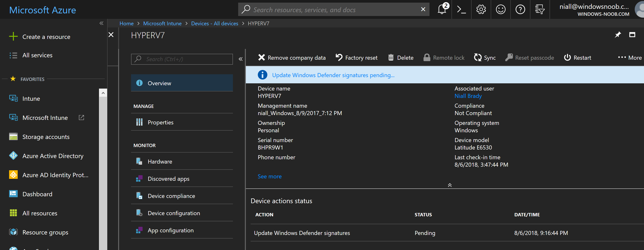Launch Cloud Shell from top bar
The height and width of the screenshot is (250, 644).
click(x=462, y=9)
